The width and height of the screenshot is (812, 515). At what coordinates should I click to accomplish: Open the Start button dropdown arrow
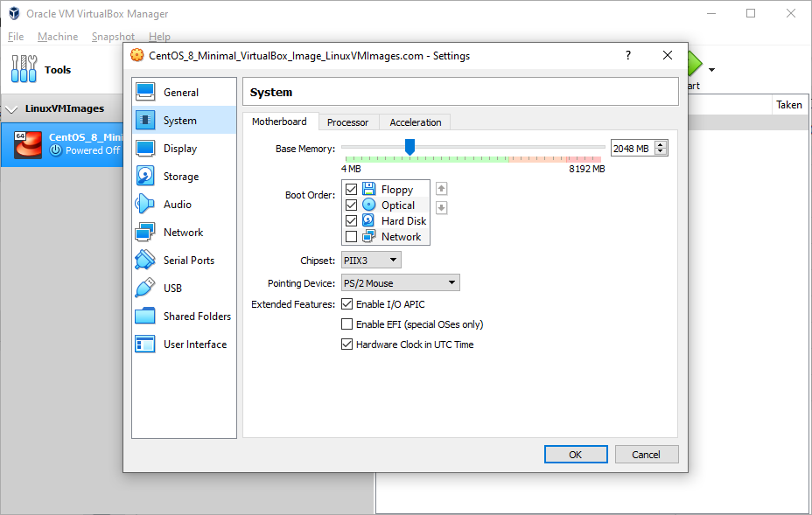click(x=711, y=70)
